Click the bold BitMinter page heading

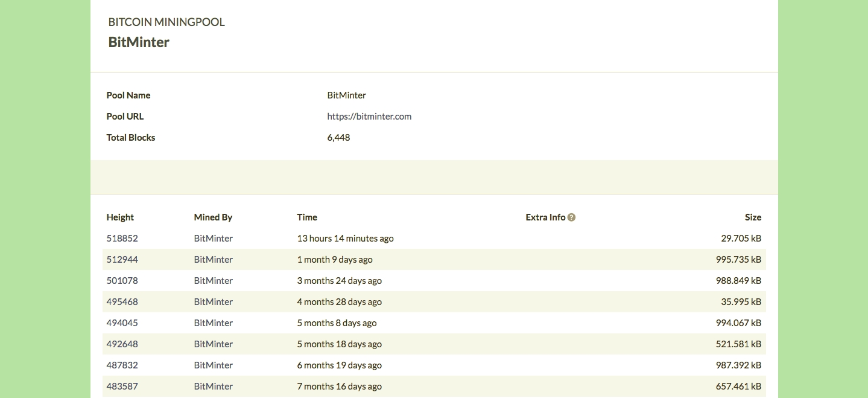(139, 42)
